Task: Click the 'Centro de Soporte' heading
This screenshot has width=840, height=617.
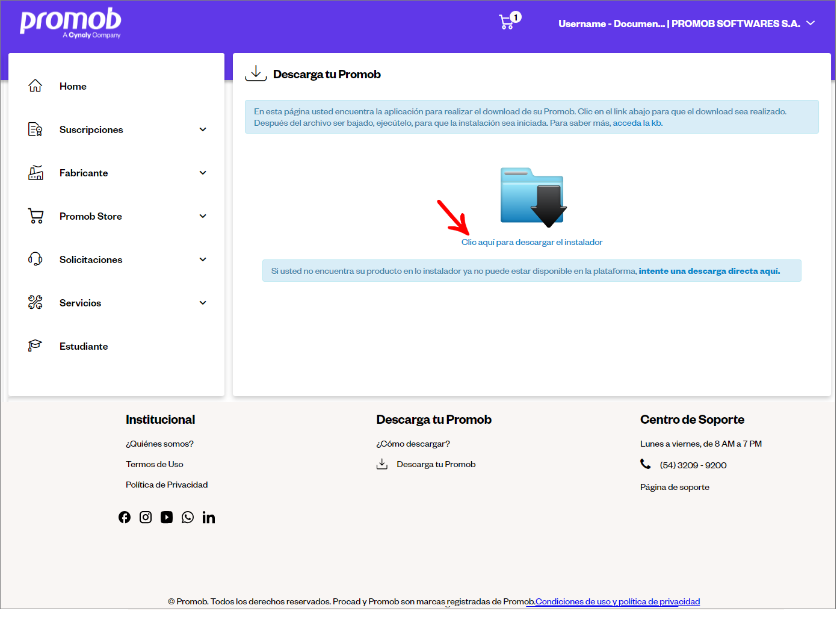Action: [x=692, y=420]
